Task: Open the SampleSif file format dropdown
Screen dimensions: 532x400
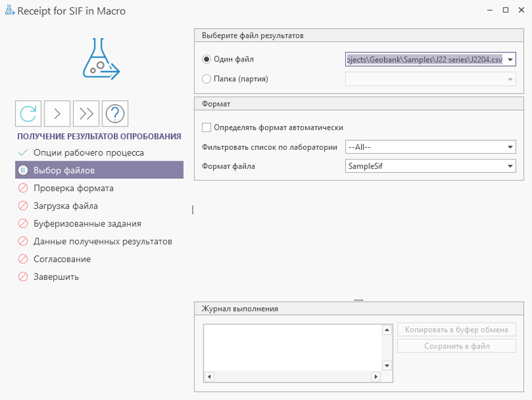Action: click(510, 166)
